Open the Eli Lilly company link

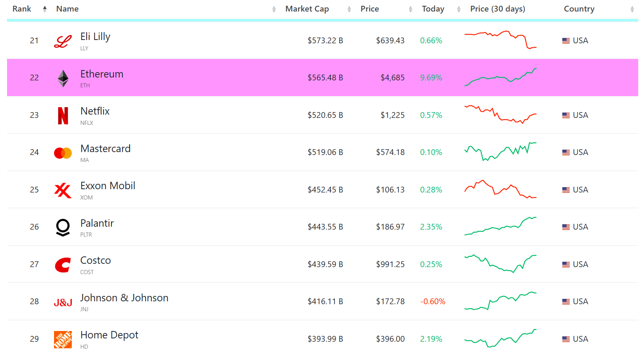tap(95, 37)
